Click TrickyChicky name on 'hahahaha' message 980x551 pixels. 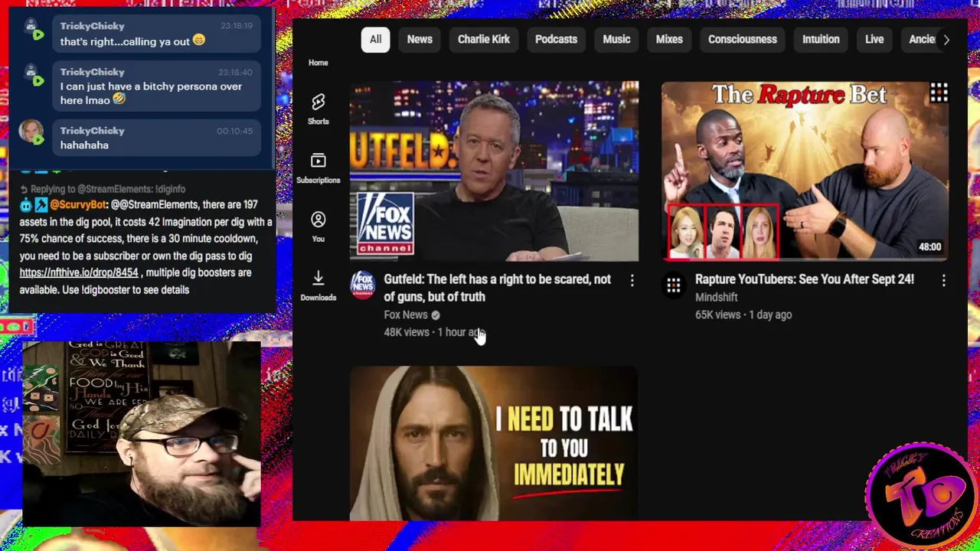point(92,131)
